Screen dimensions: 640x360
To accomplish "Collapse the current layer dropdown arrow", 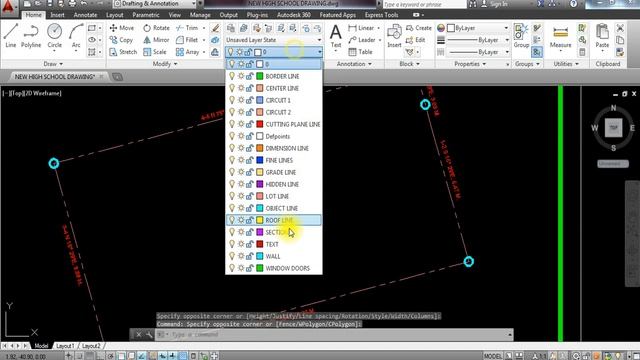I will [x=319, y=52].
